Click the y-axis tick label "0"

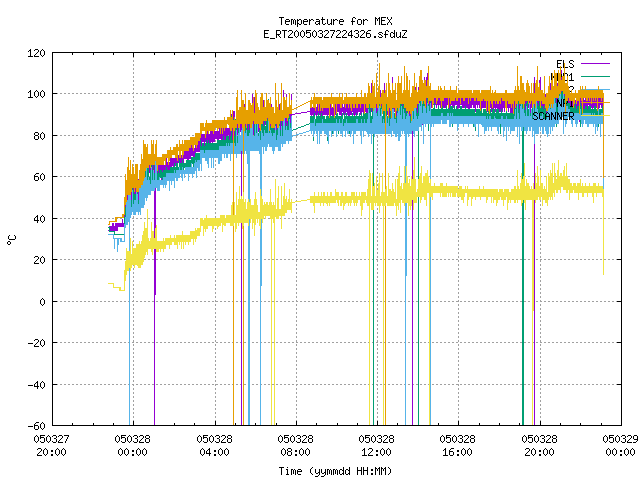pos(42,302)
